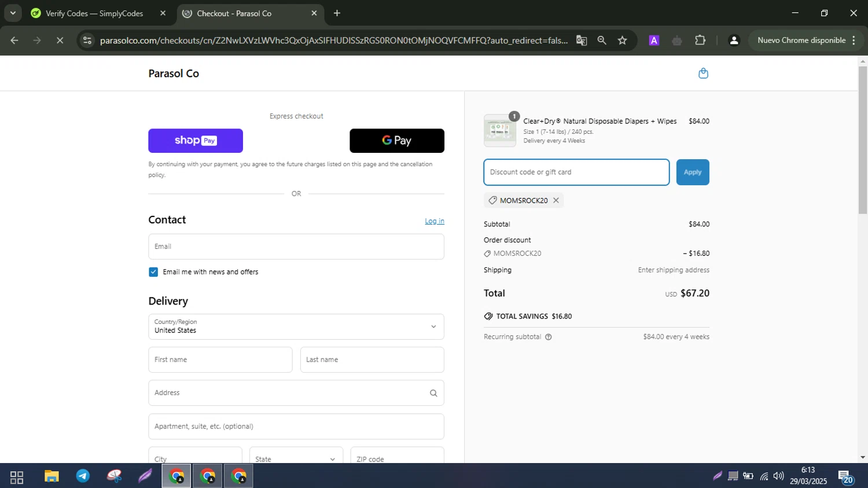
Task: View site information icon in address bar
Action: (x=87, y=41)
